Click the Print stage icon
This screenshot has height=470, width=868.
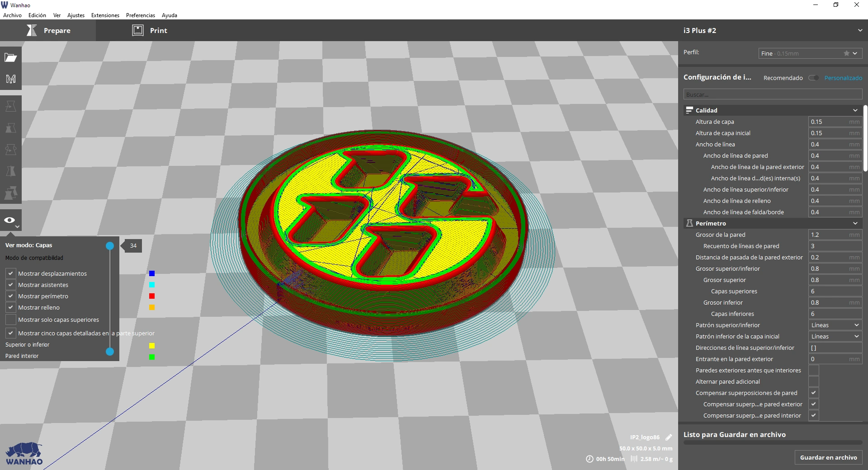[138, 30]
